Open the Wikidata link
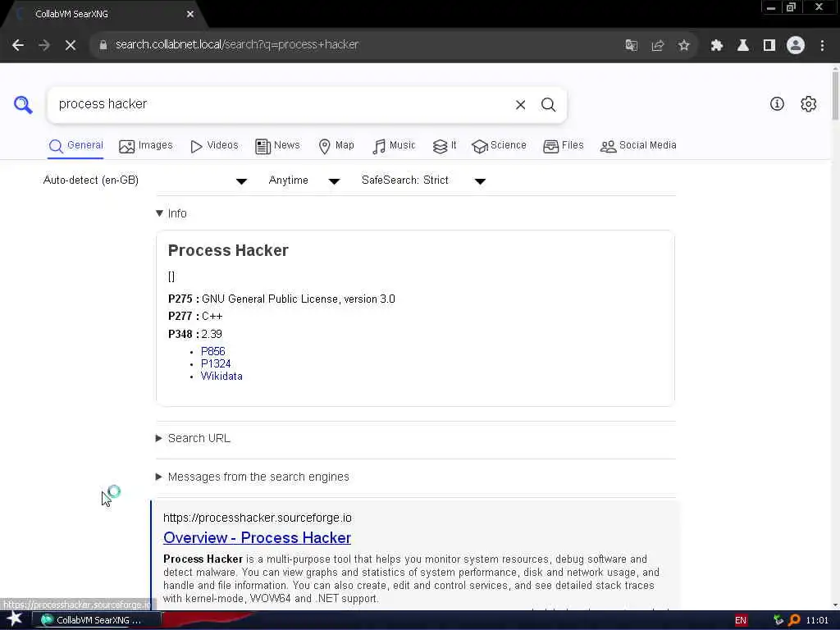 pos(221,376)
